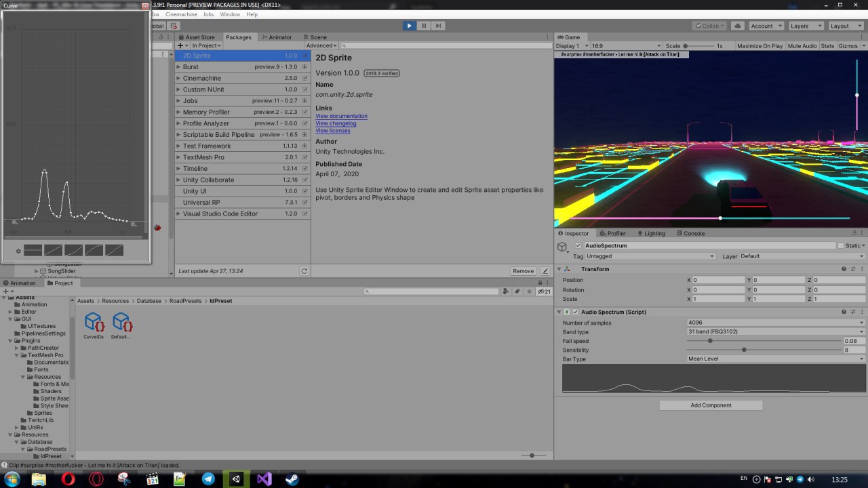
Task: Open the Layer Default dropdown
Action: point(803,256)
